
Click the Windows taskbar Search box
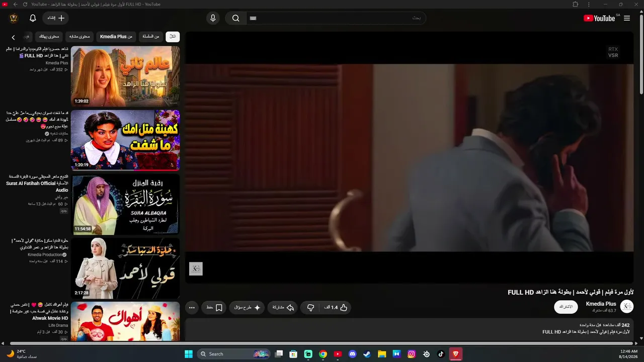234,354
